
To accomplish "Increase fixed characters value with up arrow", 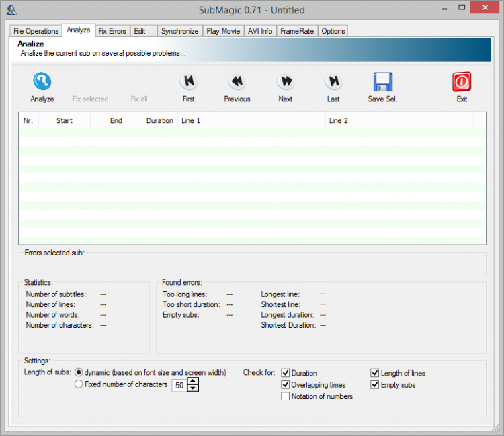I will [x=193, y=381].
